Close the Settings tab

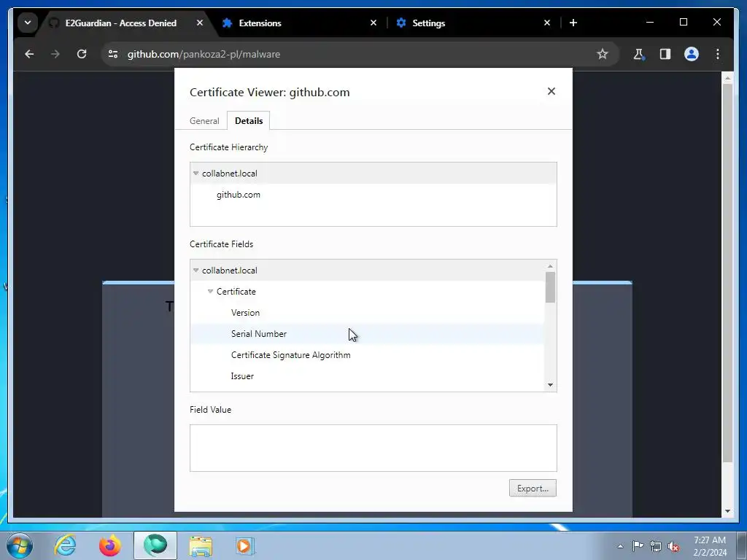click(547, 23)
